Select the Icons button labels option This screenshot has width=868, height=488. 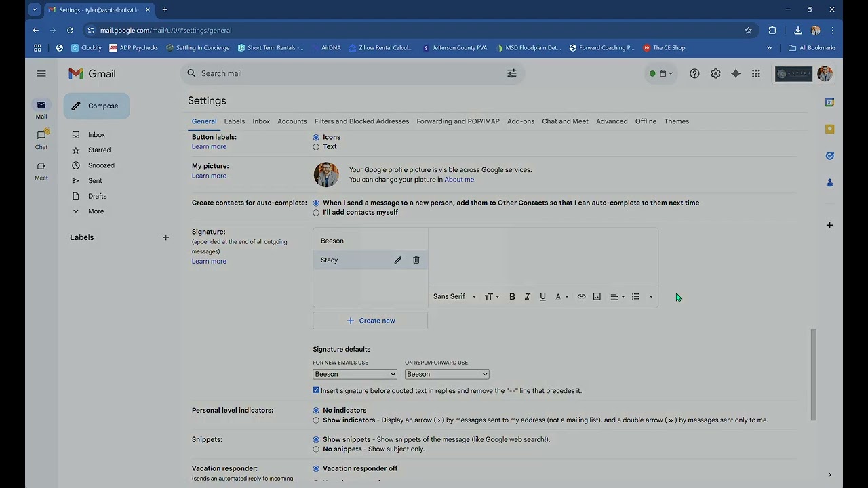point(316,137)
